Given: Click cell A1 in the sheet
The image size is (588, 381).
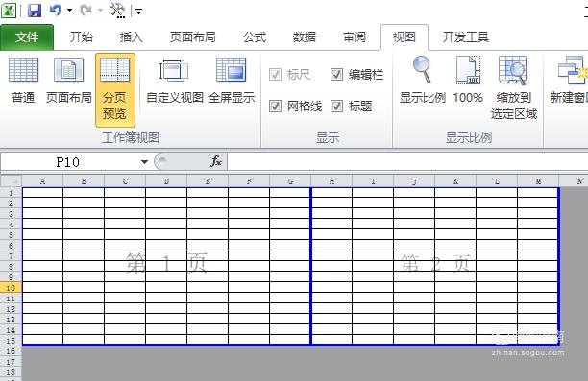Looking at the screenshot, I should [x=42, y=193].
